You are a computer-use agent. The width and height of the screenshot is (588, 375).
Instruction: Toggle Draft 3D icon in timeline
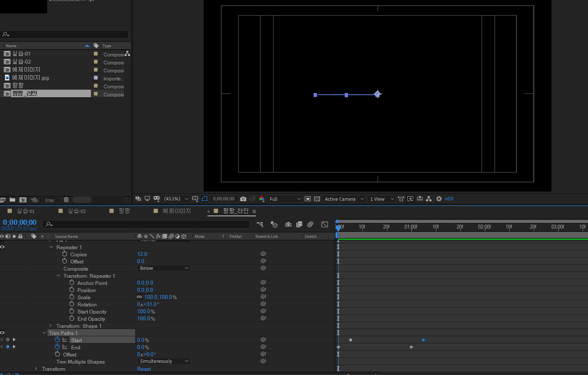point(274,224)
